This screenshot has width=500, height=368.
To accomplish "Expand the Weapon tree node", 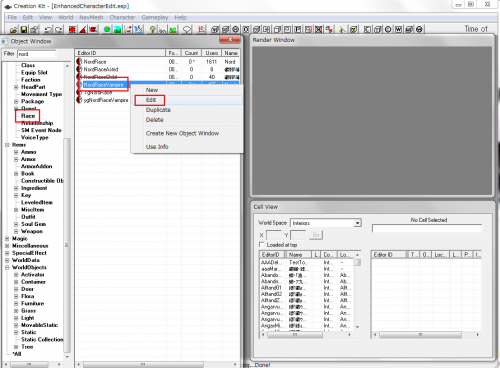I will coord(16,231).
